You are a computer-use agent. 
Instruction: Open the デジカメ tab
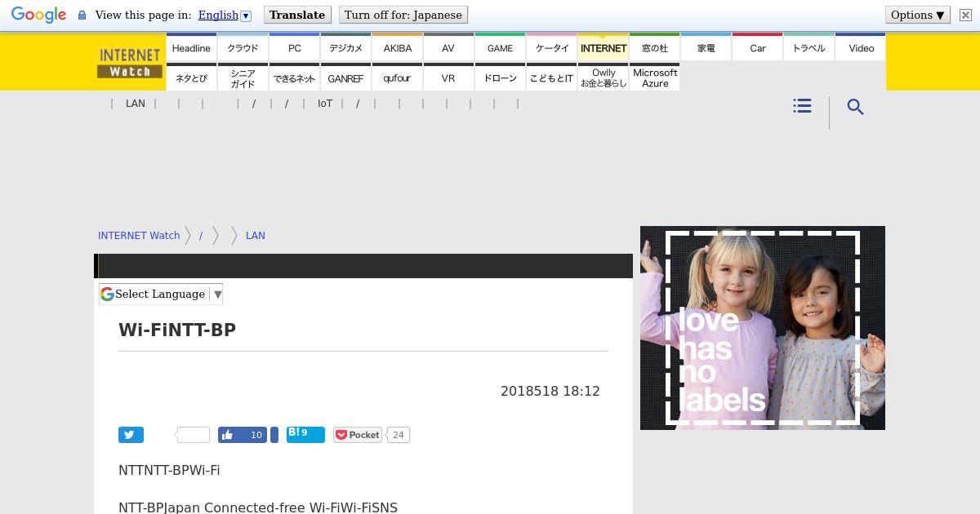tap(345, 47)
